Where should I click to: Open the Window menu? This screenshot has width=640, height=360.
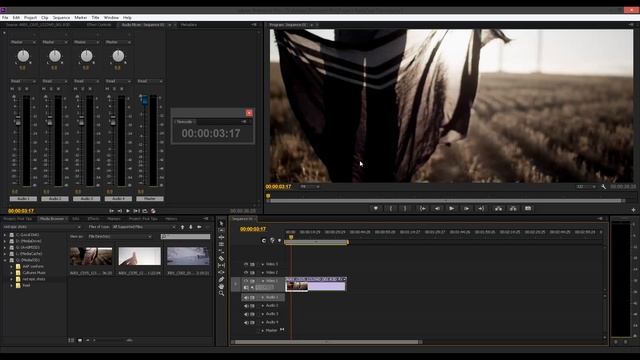tap(111, 18)
